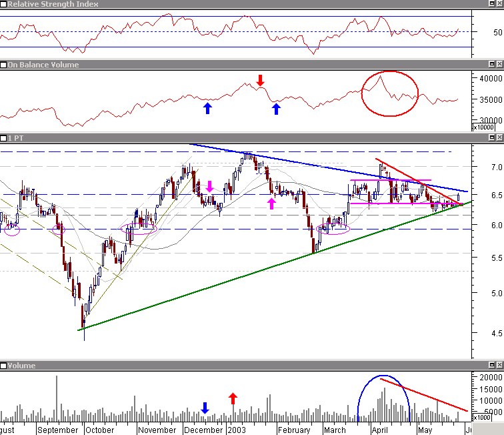Image resolution: width=504 pixels, height=435 pixels.
Task: Click the 15000 volume axis label
Action: pyautogui.click(x=491, y=390)
